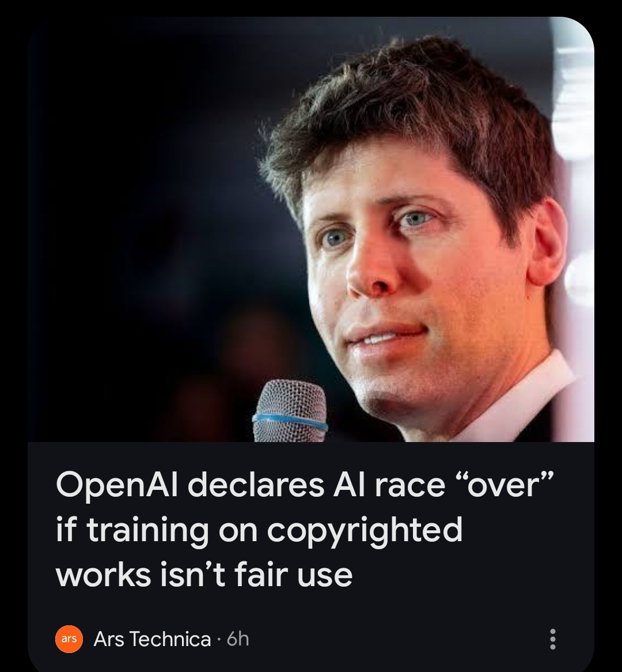
Task: Tap the orange Ars Technica logo
Action: [69, 639]
